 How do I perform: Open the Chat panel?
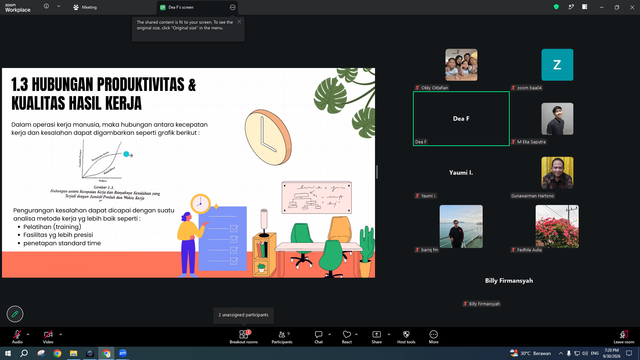pos(318,336)
